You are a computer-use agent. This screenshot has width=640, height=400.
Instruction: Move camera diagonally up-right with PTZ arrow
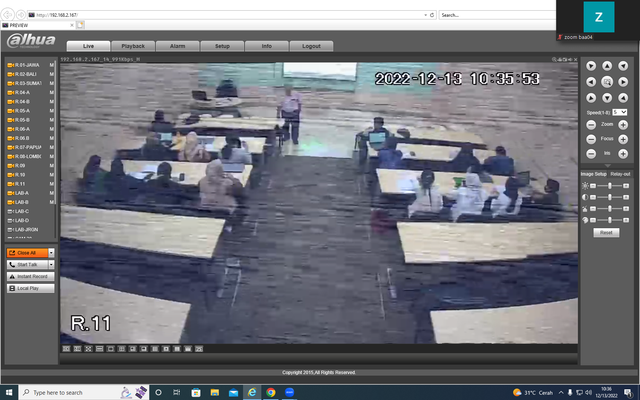623,66
